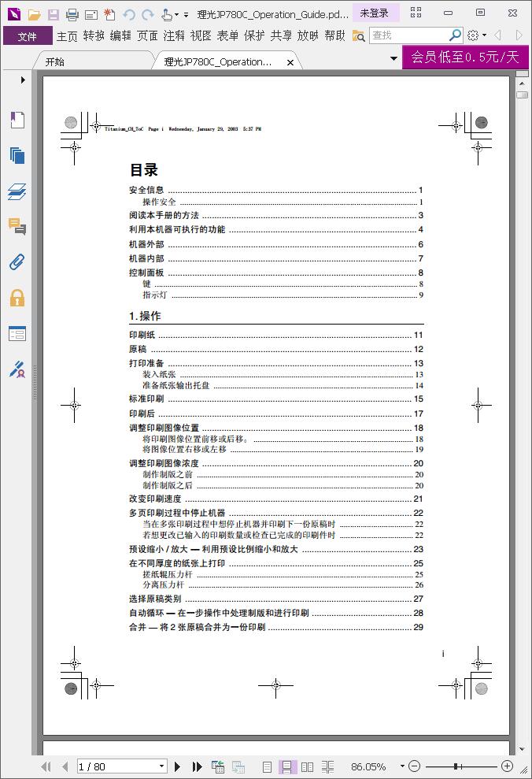The image size is (532, 779).
Task: Go to next view icon
Action: tap(238, 766)
